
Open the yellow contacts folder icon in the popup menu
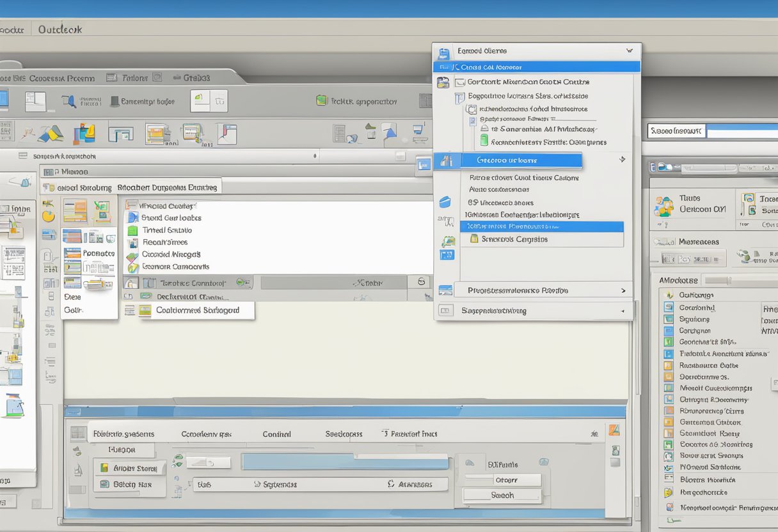[475, 238]
